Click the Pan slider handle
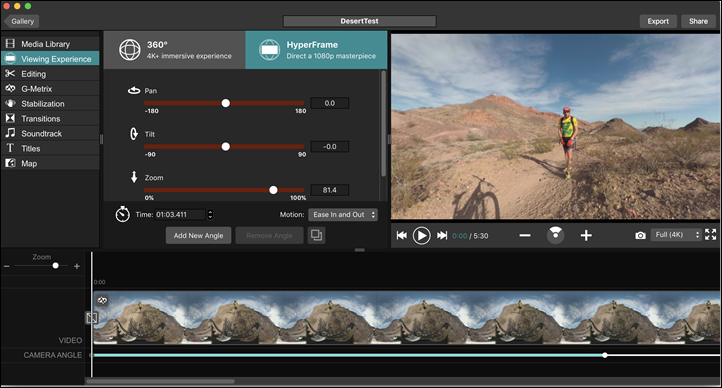 (226, 103)
